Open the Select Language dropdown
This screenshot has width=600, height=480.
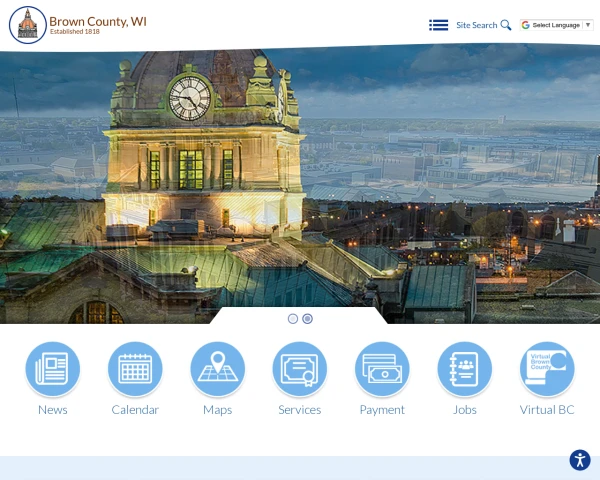(x=556, y=25)
